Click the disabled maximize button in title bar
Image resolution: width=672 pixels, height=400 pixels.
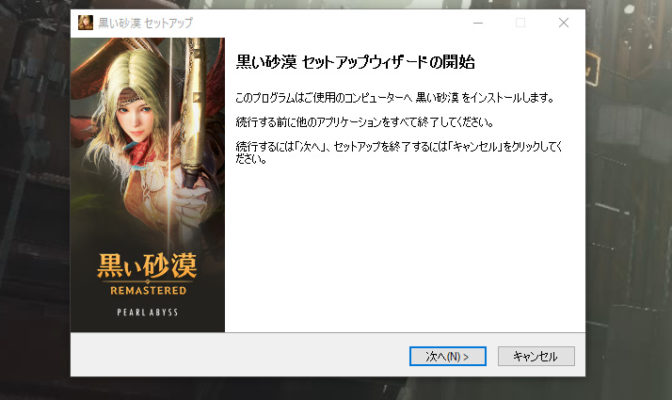(521, 23)
